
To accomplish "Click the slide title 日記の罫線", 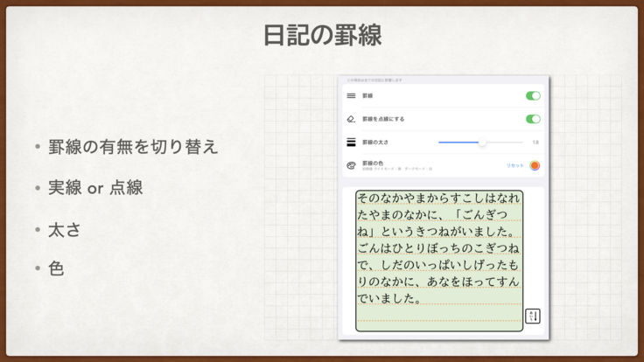I will 322,35.
